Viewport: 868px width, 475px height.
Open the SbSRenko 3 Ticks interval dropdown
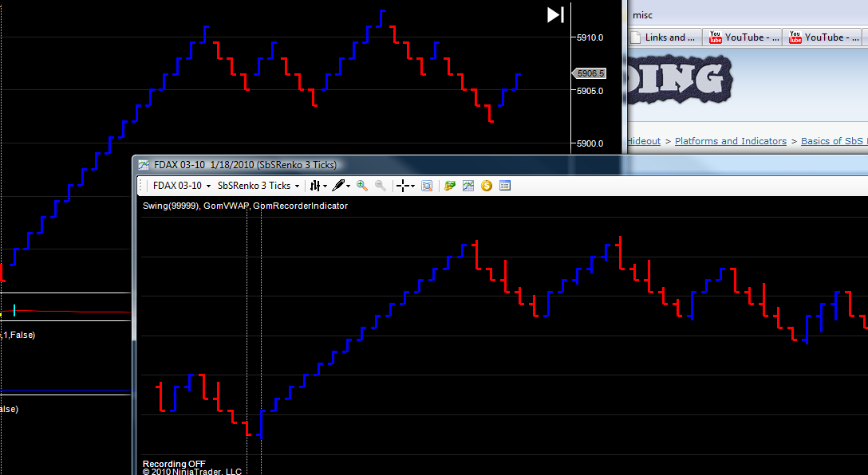(x=258, y=186)
